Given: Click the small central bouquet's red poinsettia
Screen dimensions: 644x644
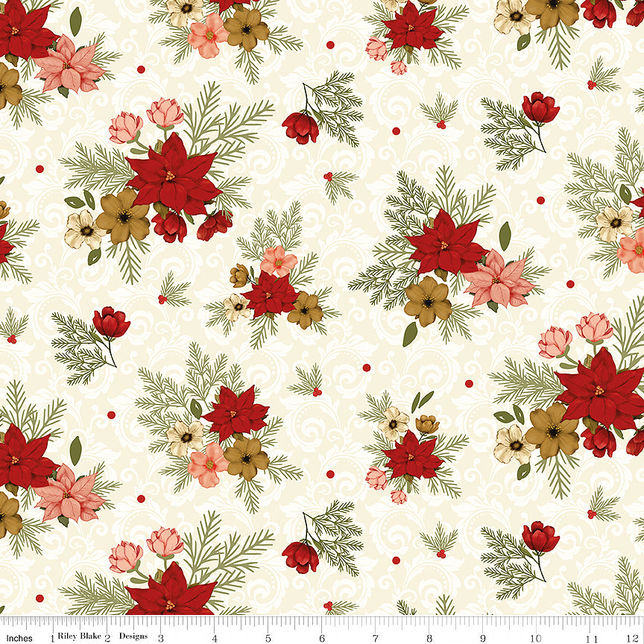Looking at the screenshot, I should coord(270,294).
